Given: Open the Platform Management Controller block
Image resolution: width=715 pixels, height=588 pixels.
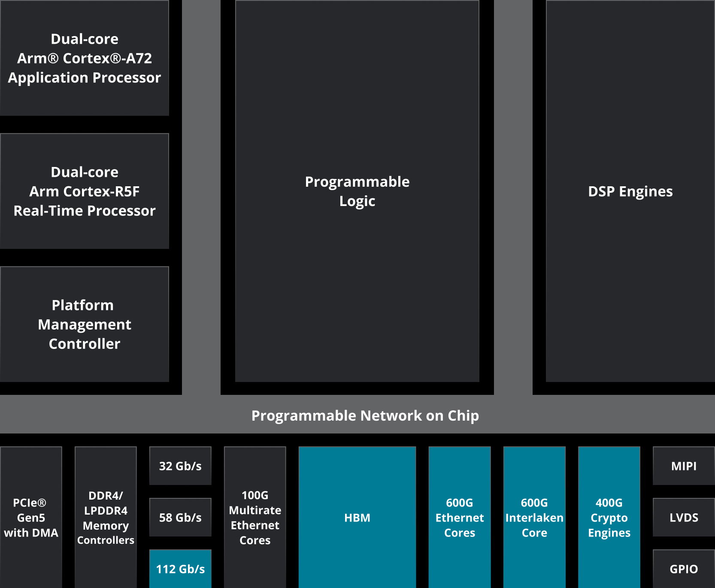Looking at the screenshot, I should coord(85,324).
